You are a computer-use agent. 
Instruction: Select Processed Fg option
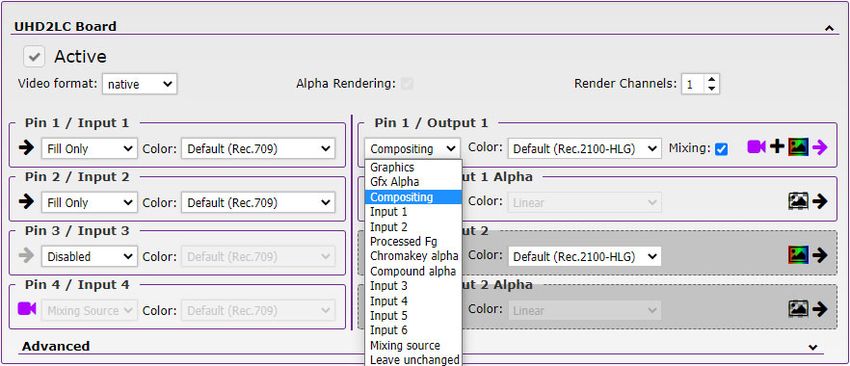point(413,241)
